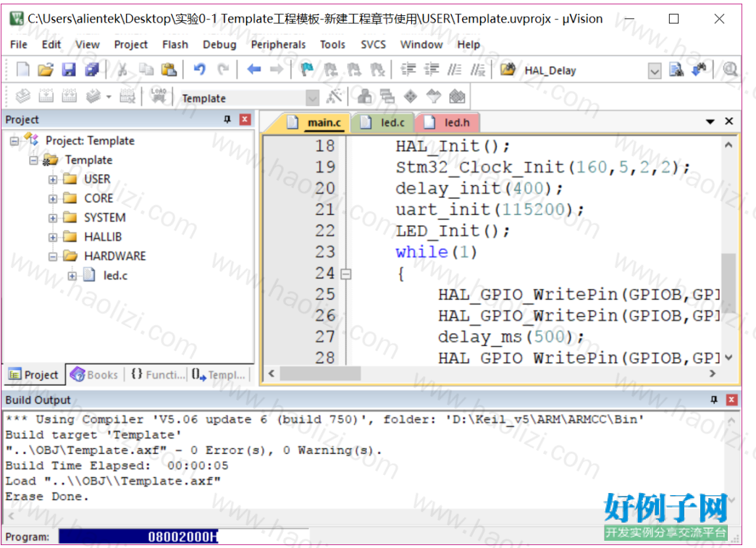Screen dimensions: 756x548
Task: Collapse the code block at line 24
Action: [x=345, y=274]
